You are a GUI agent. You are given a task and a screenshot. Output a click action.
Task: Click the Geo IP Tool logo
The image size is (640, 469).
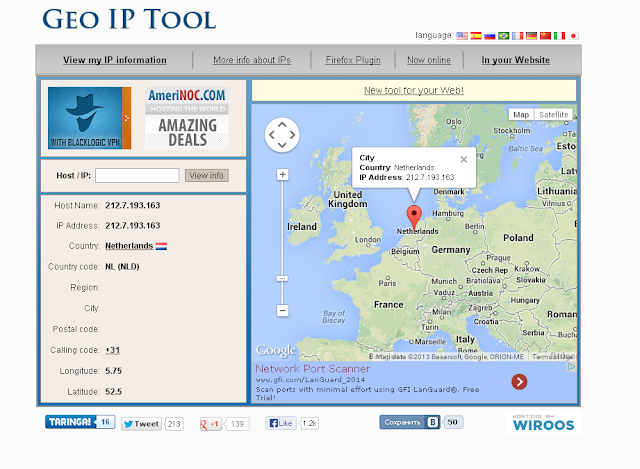(129, 19)
